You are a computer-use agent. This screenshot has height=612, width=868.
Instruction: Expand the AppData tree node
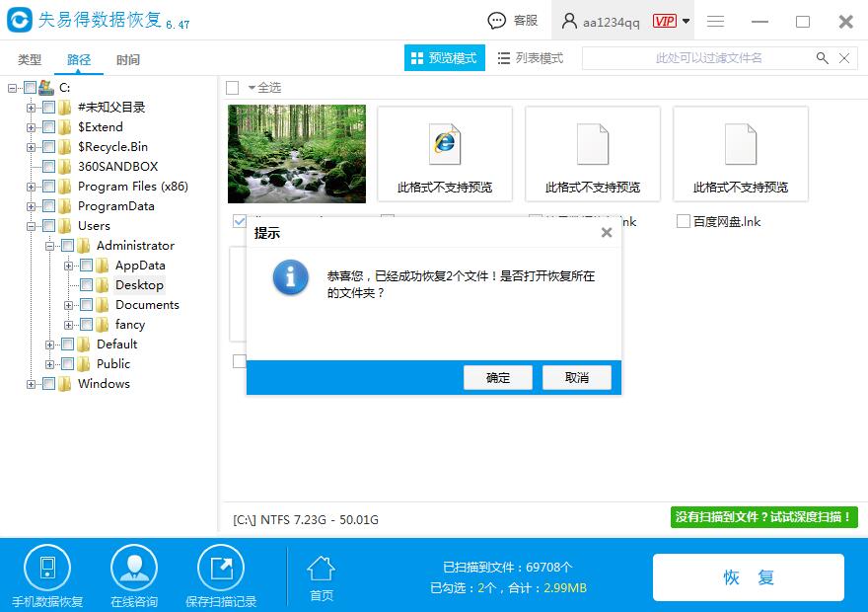coord(68,266)
